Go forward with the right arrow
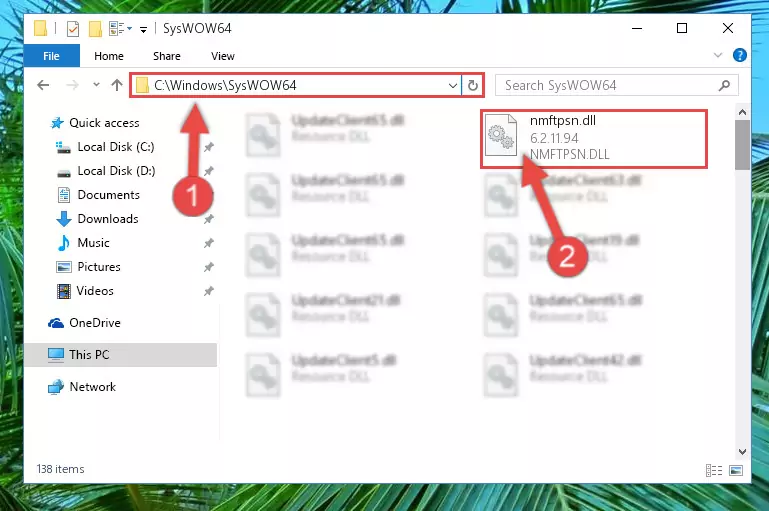 coord(73,85)
